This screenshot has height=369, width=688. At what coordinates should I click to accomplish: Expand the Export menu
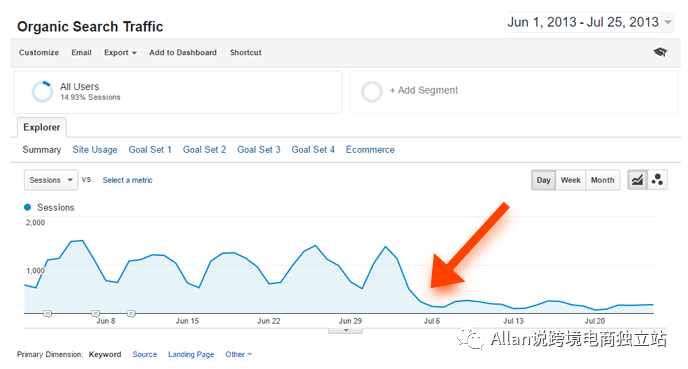pyautogui.click(x=120, y=53)
